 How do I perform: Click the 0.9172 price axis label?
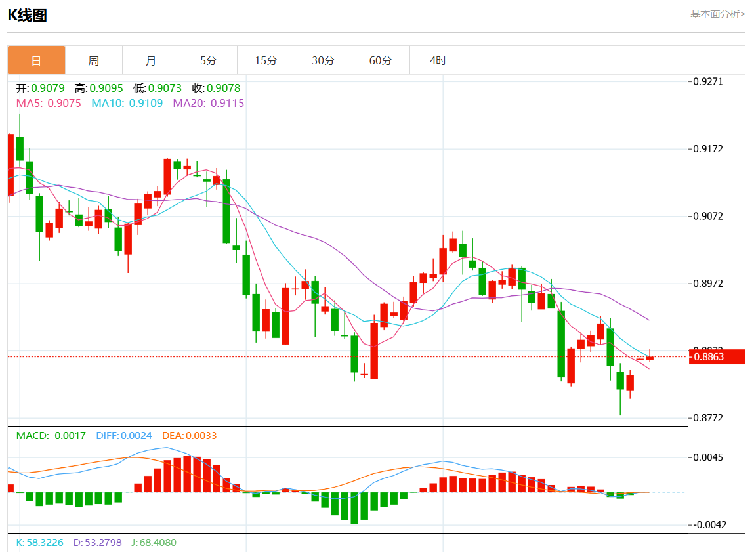pos(708,149)
